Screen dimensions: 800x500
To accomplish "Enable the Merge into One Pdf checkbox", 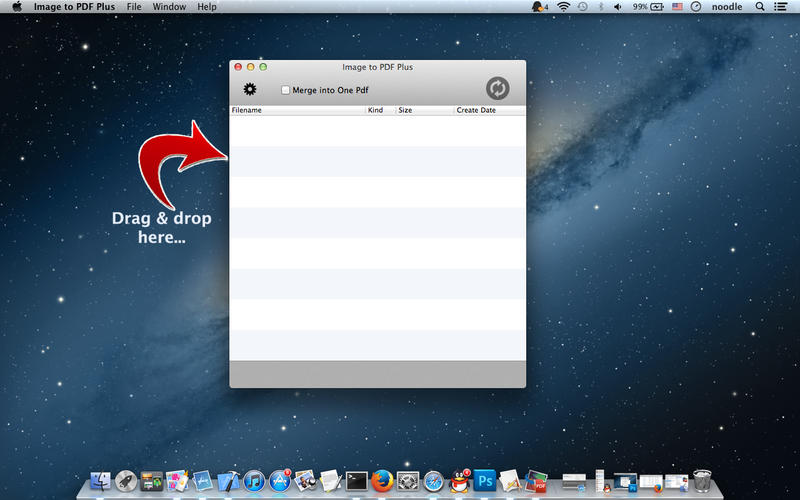I will (285, 90).
